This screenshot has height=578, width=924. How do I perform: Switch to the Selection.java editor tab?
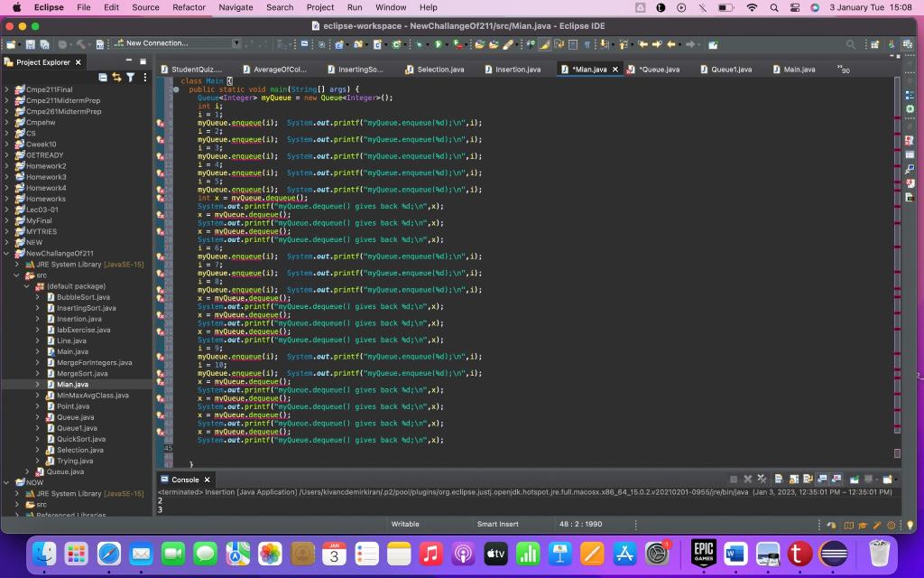tap(439, 68)
